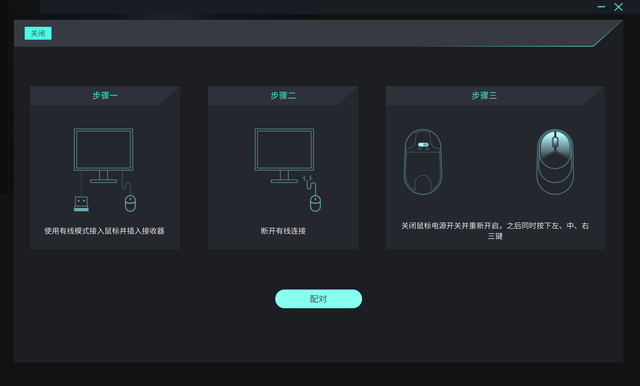
Task: Click the power switch on mouse underside
Action: [423, 145]
